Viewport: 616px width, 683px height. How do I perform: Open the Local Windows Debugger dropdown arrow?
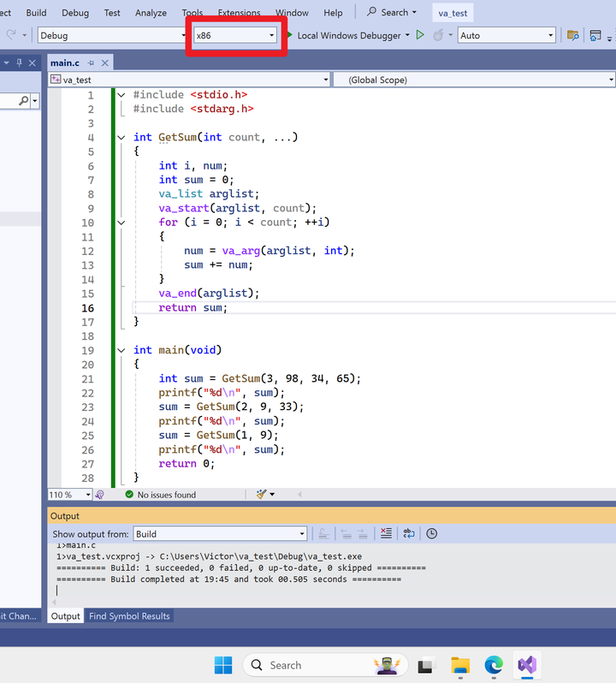point(407,35)
